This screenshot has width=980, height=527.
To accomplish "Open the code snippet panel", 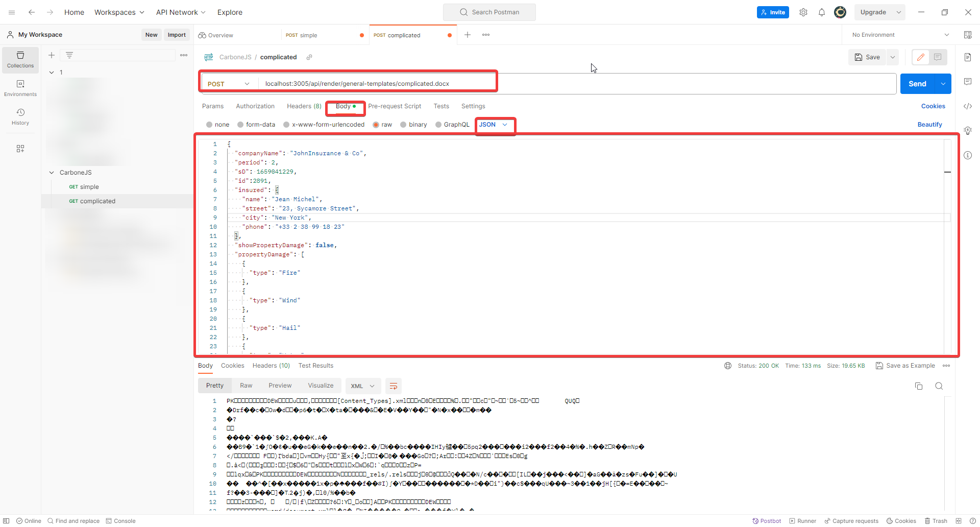I will (968, 106).
